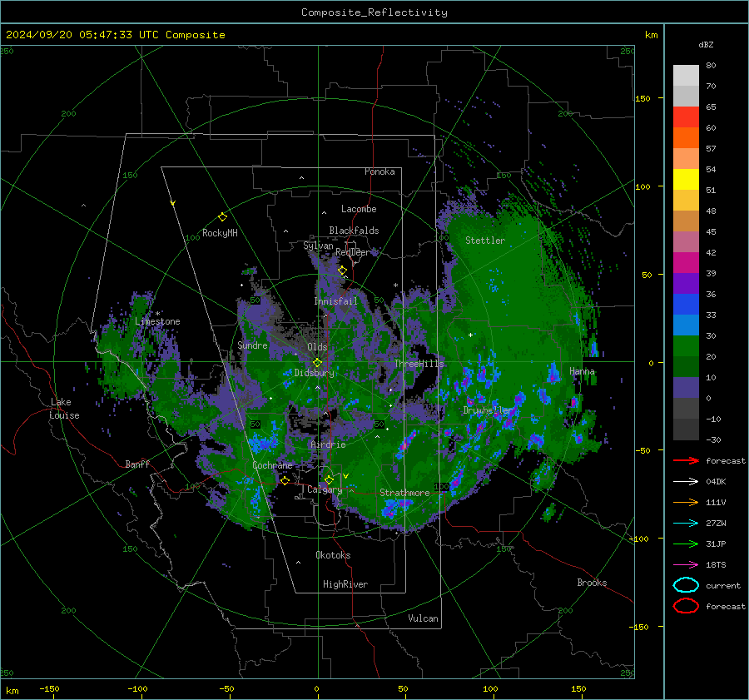Click the Lacombe city label

click(359, 209)
